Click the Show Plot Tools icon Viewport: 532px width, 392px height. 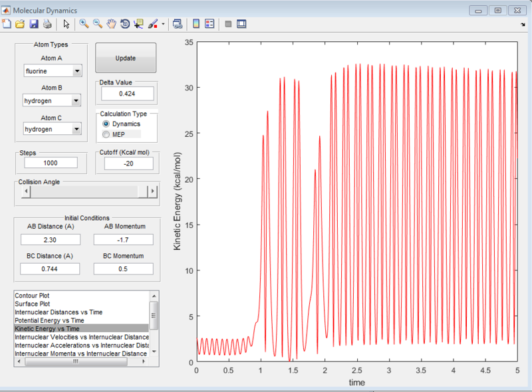pos(241,24)
